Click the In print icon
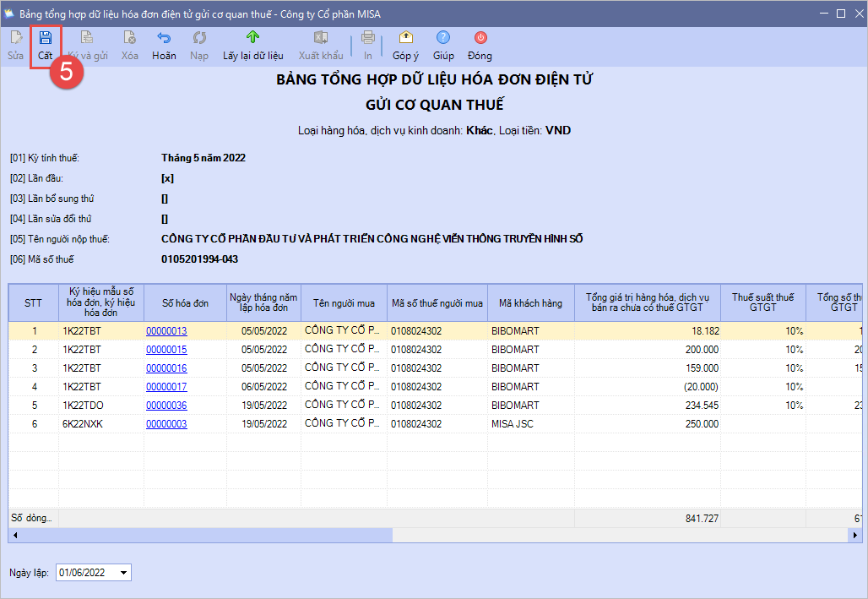Screen dimensions: 868x599 click(x=368, y=38)
